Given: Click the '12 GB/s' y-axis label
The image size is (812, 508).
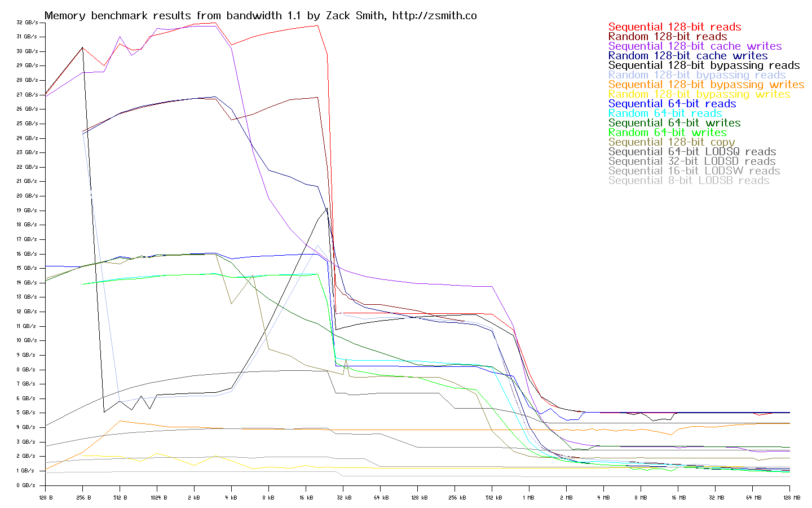Looking at the screenshot, I should pyautogui.click(x=27, y=312).
